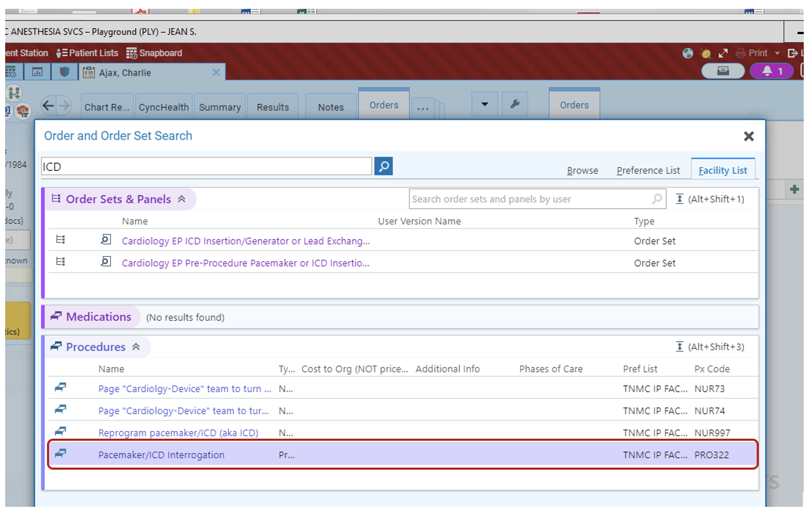
Task: Click the green plus icon on right
Action: pyautogui.click(x=794, y=189)
